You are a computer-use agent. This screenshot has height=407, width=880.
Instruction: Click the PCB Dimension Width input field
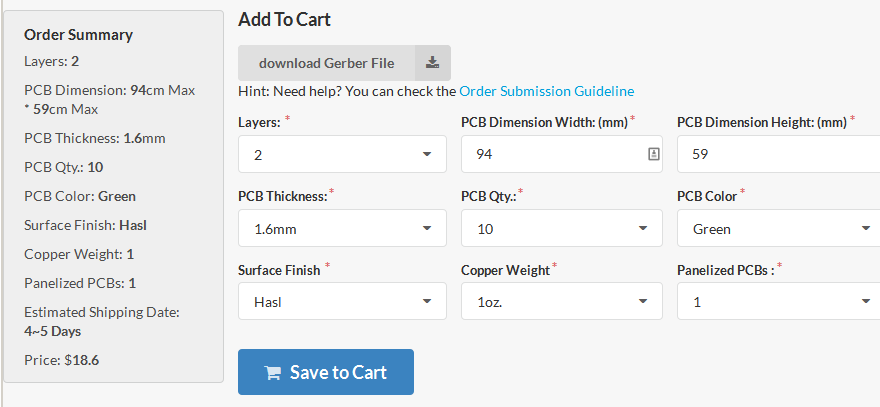point(550,154)
